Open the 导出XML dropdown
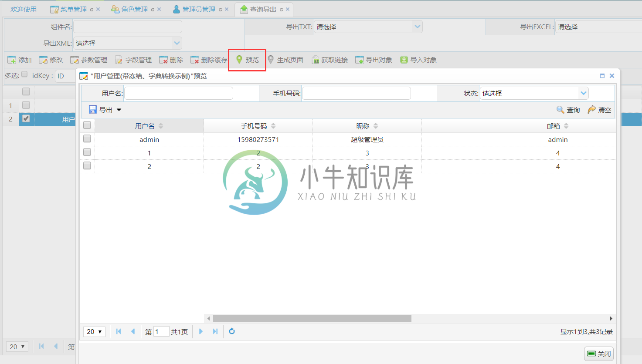This screenshot has height=364, width=642. tap(177, 43)
